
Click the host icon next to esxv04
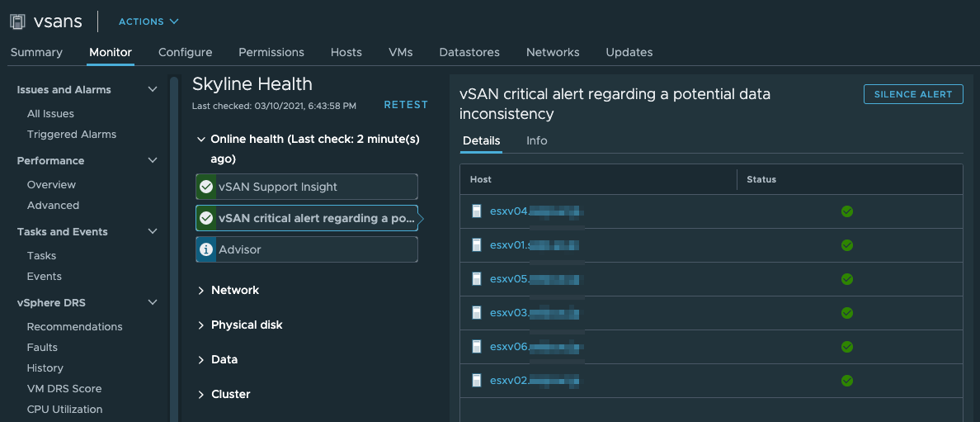(476, 211)
